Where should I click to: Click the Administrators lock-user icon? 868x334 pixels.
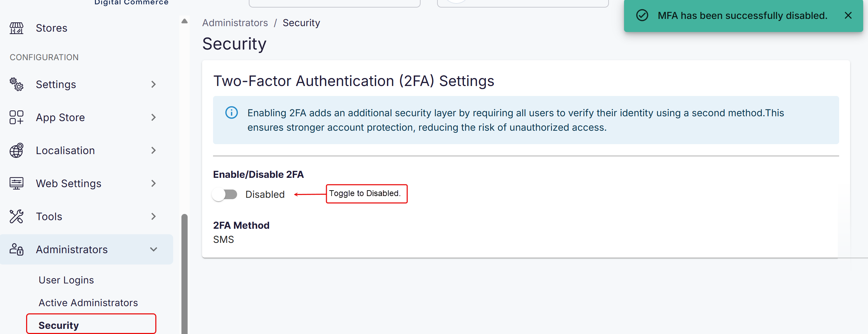16,249
